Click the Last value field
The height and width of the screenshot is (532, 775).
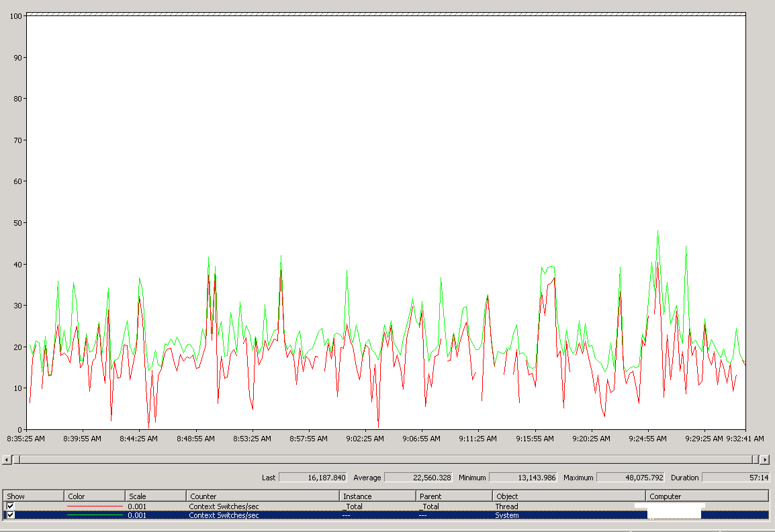(x=312, y=478)
